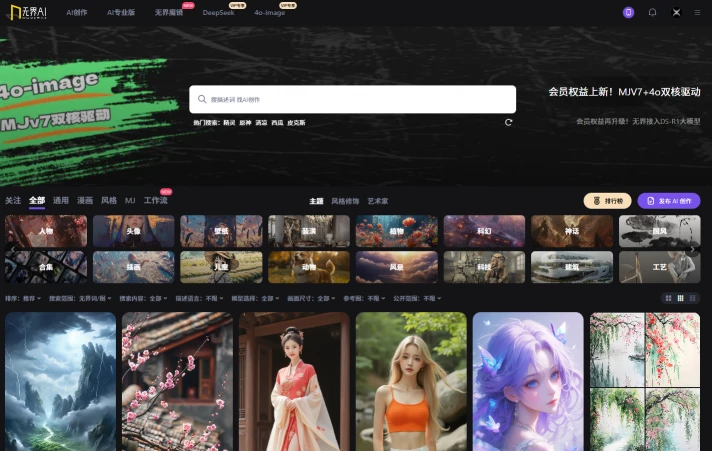Screen dimensions: 712x451
Task: Click the 原神 hot search keyword
Action: point(245,123)
